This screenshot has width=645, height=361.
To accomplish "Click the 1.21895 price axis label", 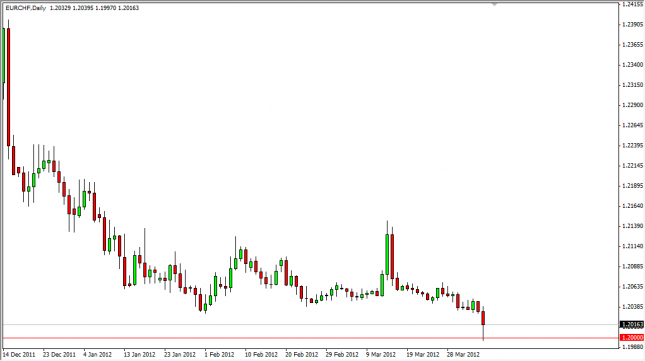I will (633, 186).
